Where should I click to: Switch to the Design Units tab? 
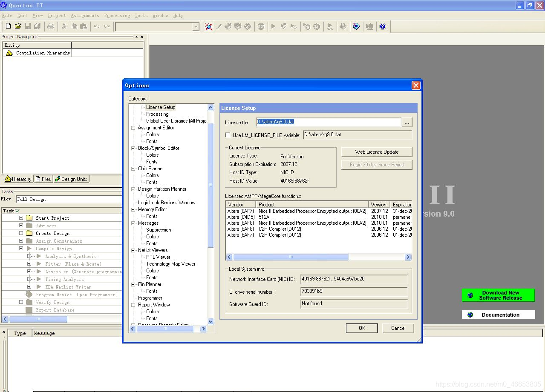(71, 179)
